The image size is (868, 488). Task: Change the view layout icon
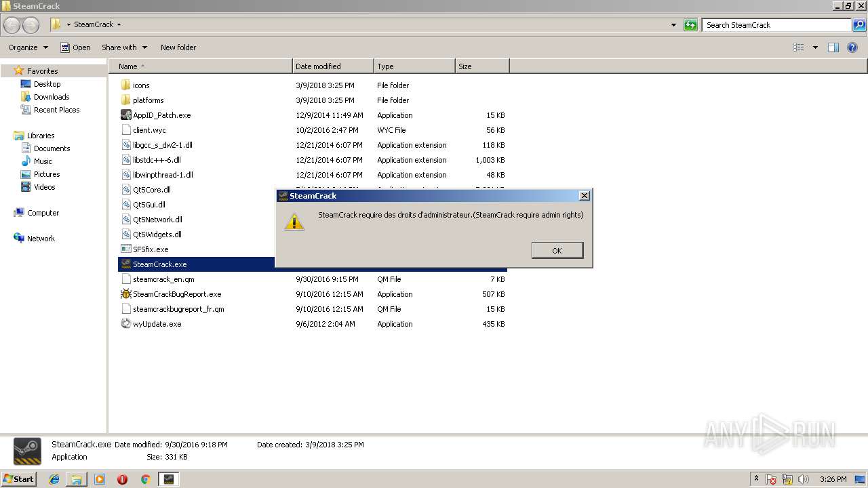[799, 47]
